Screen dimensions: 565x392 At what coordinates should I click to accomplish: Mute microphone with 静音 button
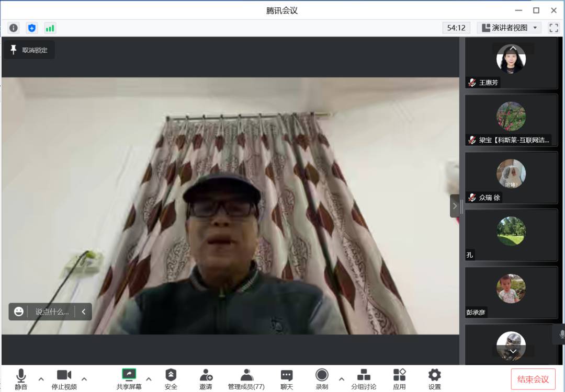21,379
